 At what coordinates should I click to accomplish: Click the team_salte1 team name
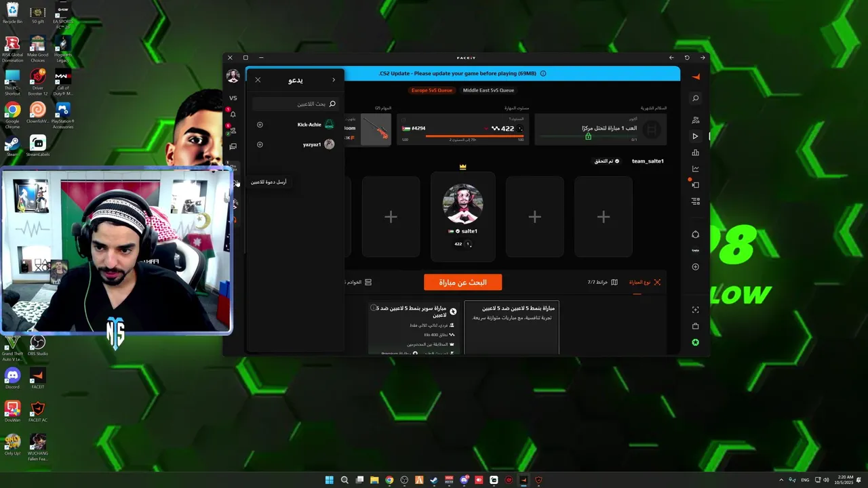[648, 161]
